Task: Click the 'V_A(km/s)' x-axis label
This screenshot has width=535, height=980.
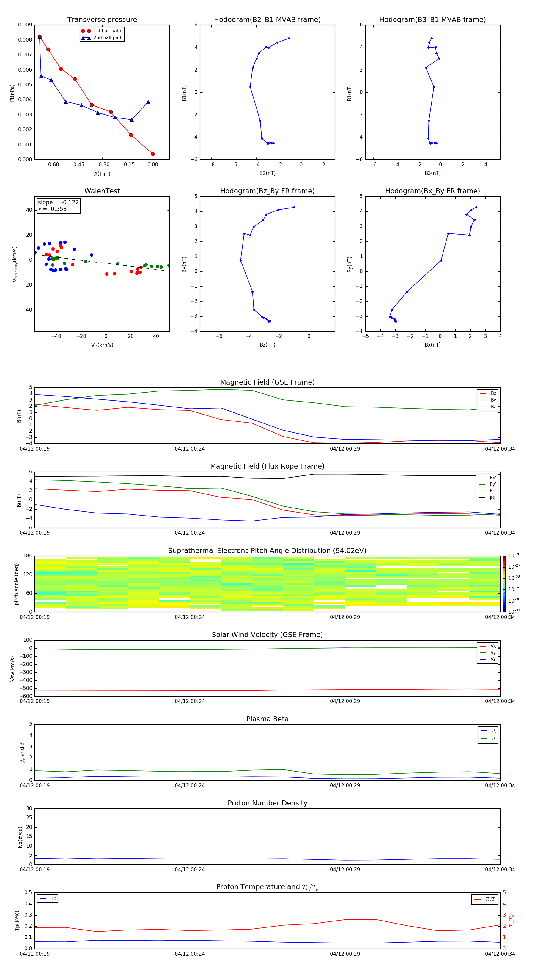Action: (102, 345)
